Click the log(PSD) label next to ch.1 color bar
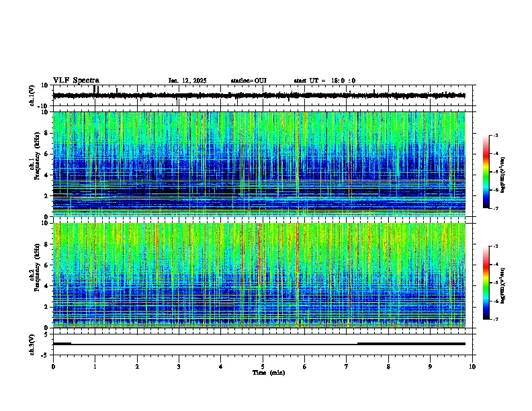 tap(503, 175)
